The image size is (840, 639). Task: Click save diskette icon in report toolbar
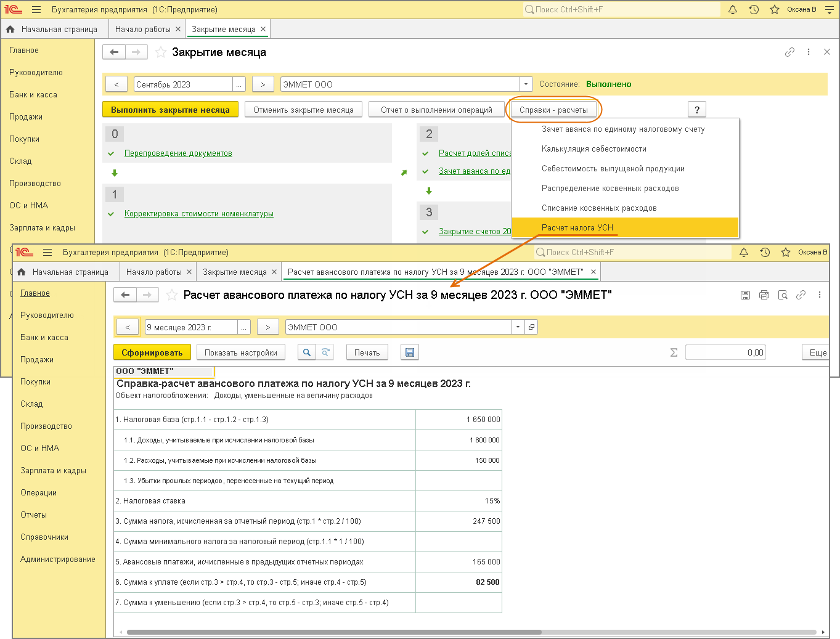click(410, 352)
